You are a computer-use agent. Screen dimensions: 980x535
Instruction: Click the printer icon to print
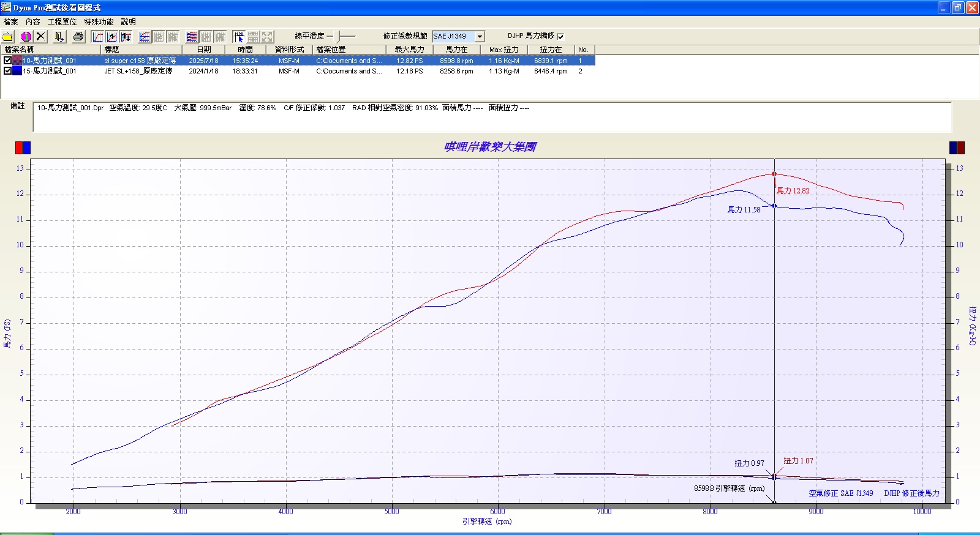pos(78,37)
